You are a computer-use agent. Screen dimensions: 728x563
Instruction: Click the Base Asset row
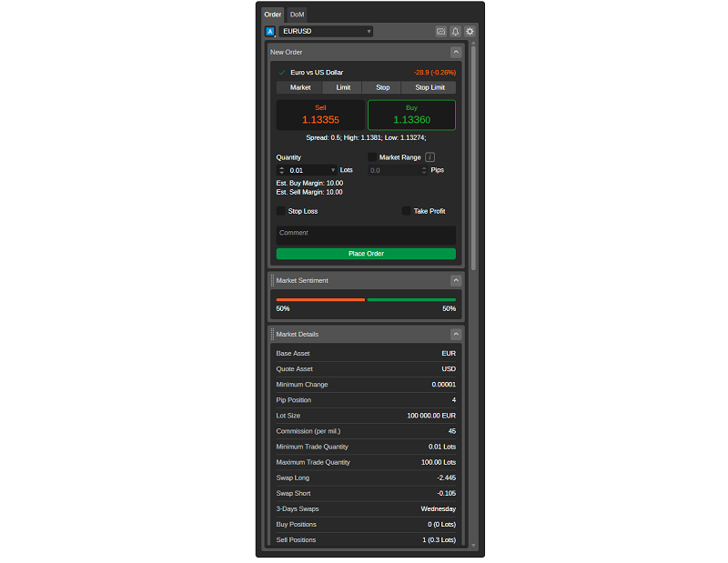coord(366,354)
